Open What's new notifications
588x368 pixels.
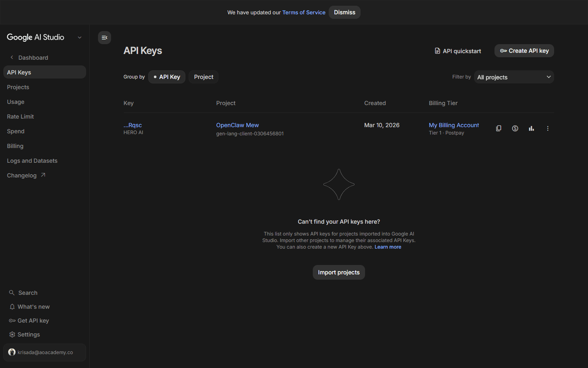[x=45, y=307]
